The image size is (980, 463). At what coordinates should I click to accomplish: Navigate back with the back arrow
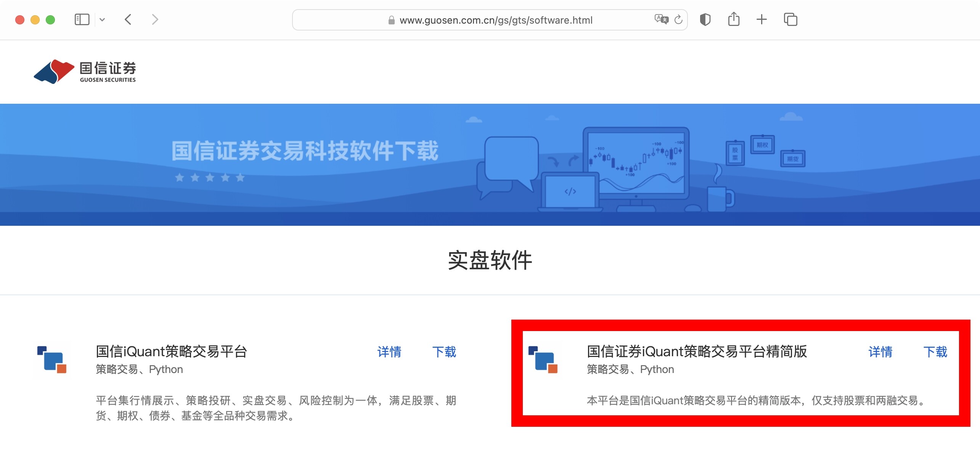pos(128,19)
